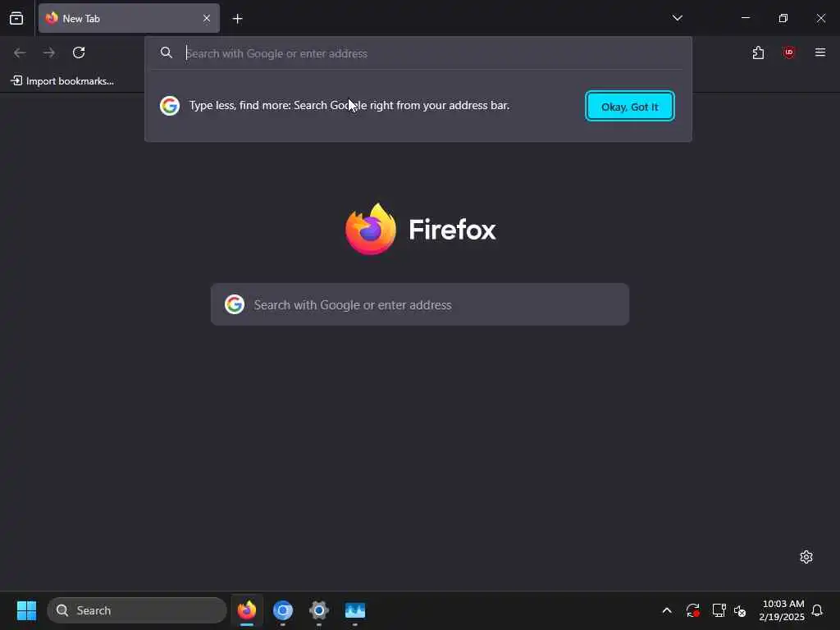Close the New Tab tab

(207, 18)
